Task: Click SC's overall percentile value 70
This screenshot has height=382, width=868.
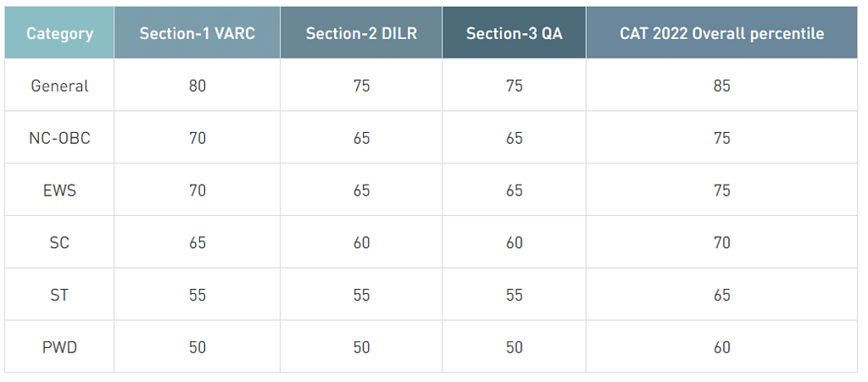Action: point(721,243)
